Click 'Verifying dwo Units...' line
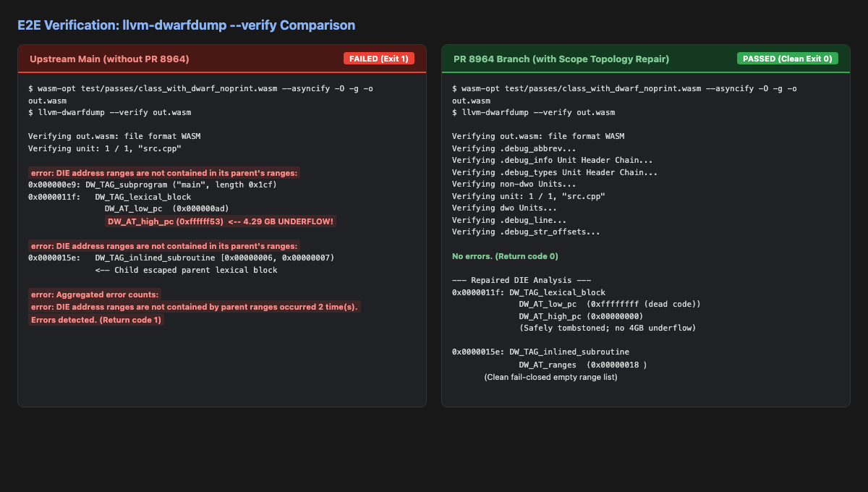868x492 pixels. 505,208
